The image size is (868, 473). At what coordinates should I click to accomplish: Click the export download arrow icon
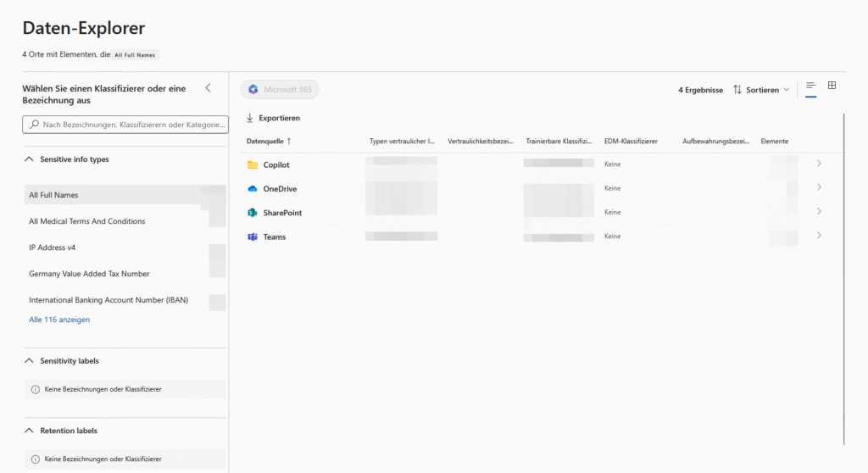(250, 118)
